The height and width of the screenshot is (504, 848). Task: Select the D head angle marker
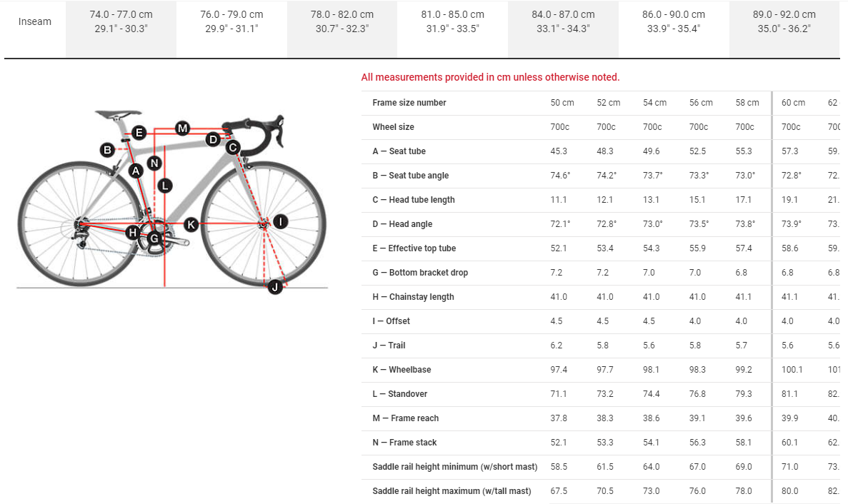tap(213, 139)
